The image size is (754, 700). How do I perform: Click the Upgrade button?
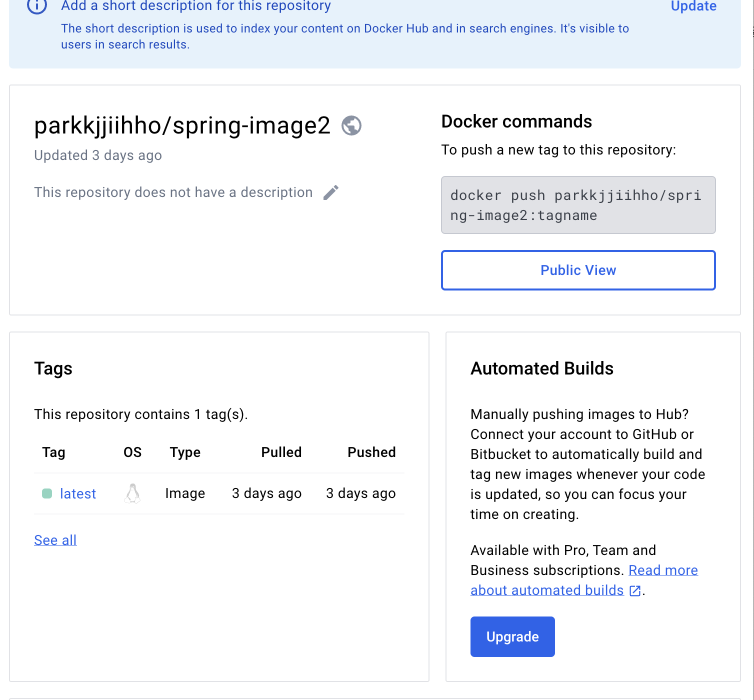pos(512,636)
